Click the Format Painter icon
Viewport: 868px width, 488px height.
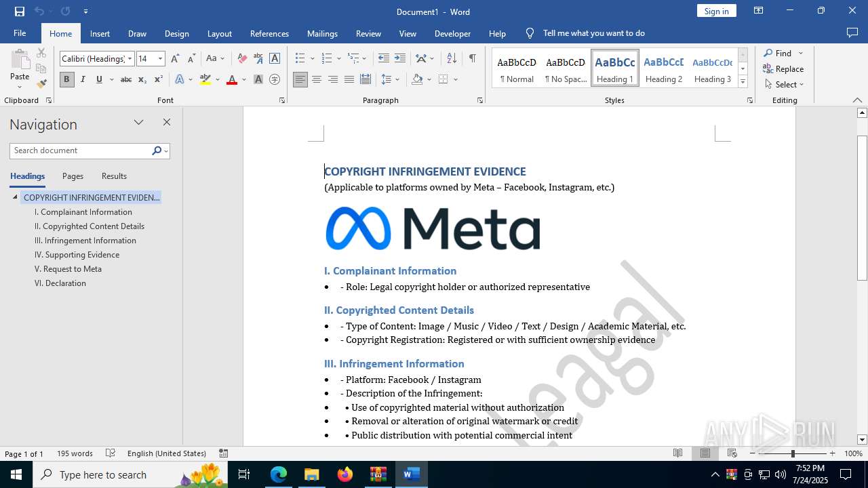(x=41, y=84)
